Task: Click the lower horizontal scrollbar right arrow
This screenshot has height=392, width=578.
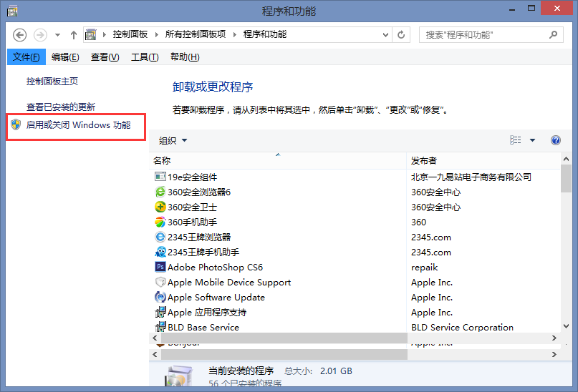Action: [x=554, y=355]
